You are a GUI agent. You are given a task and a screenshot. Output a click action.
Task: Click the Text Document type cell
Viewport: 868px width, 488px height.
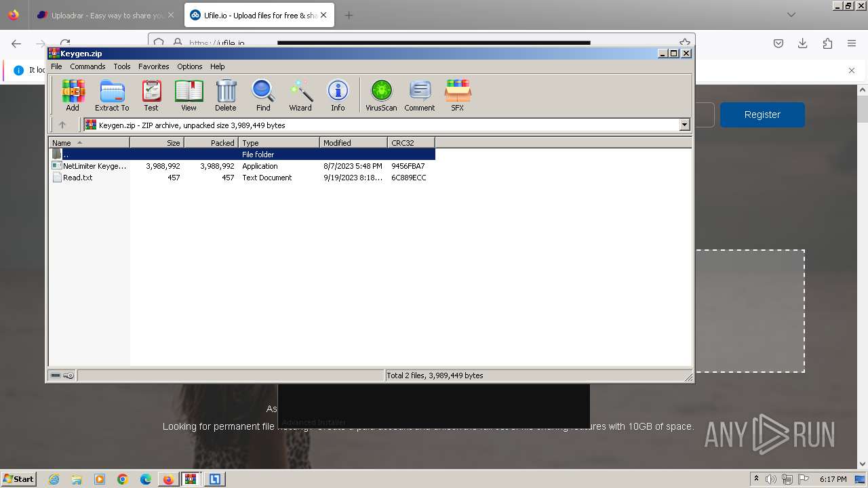pyautogui.click(x=267, y=178)
